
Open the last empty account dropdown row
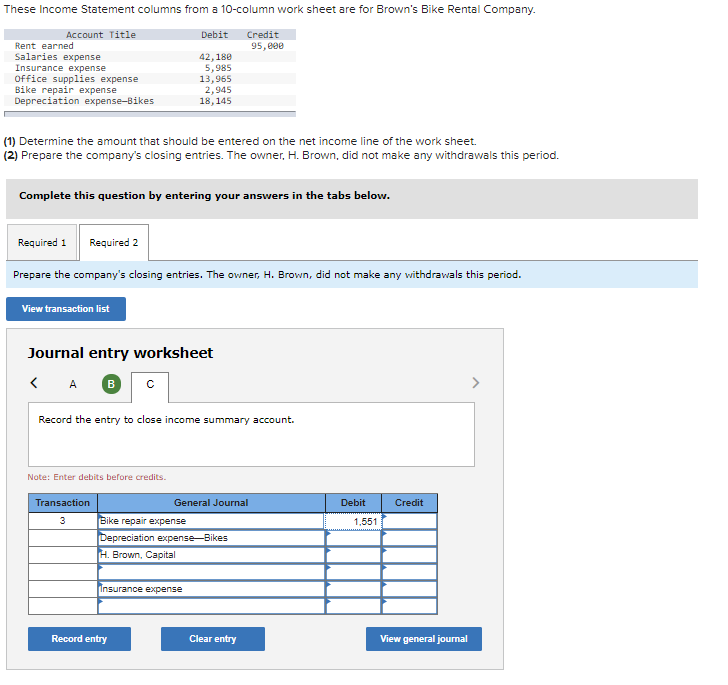[x=211, y=606]
